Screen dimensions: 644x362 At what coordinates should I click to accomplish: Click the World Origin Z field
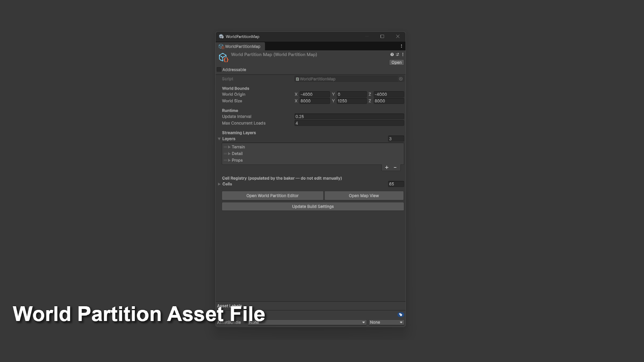(x=389, y=95)
